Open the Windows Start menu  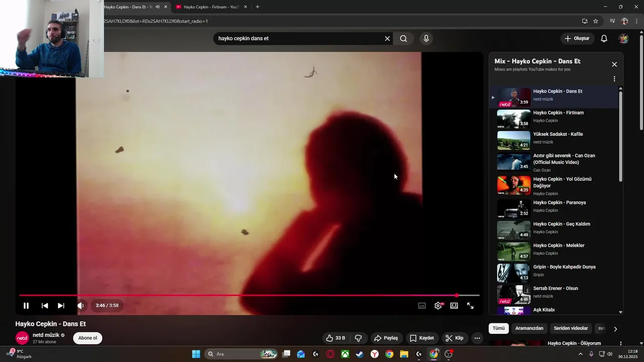[x=196, y=354]
